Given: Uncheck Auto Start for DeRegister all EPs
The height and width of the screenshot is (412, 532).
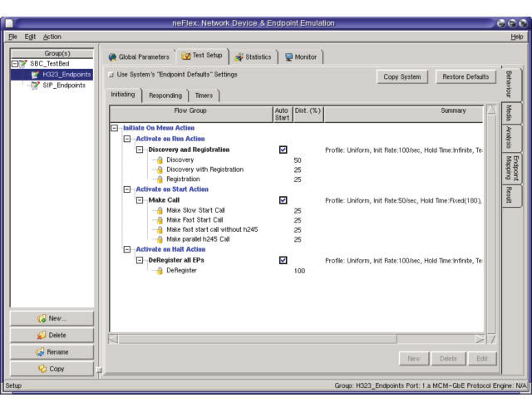Looking at the screenshot, I should pos(283,260).
